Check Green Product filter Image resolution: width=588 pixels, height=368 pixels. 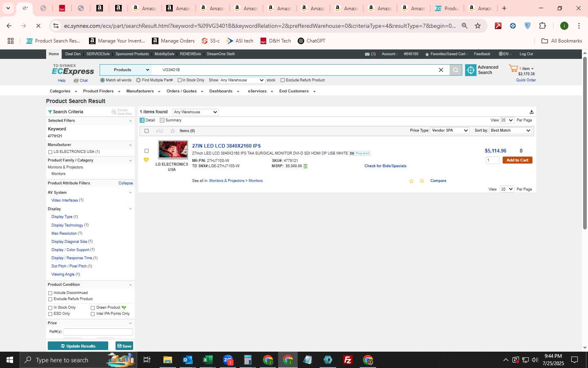pos(93,308)
